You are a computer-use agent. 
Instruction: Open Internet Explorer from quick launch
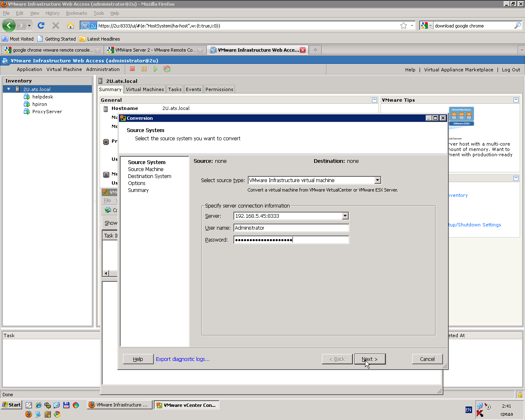(x=38, y=405)
